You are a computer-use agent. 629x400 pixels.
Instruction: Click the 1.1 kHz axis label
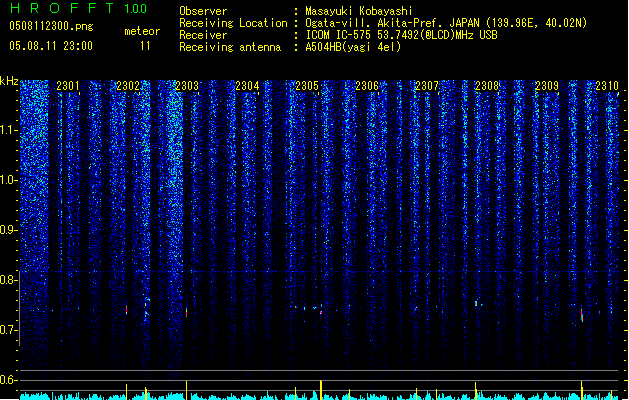pos(9,130)
